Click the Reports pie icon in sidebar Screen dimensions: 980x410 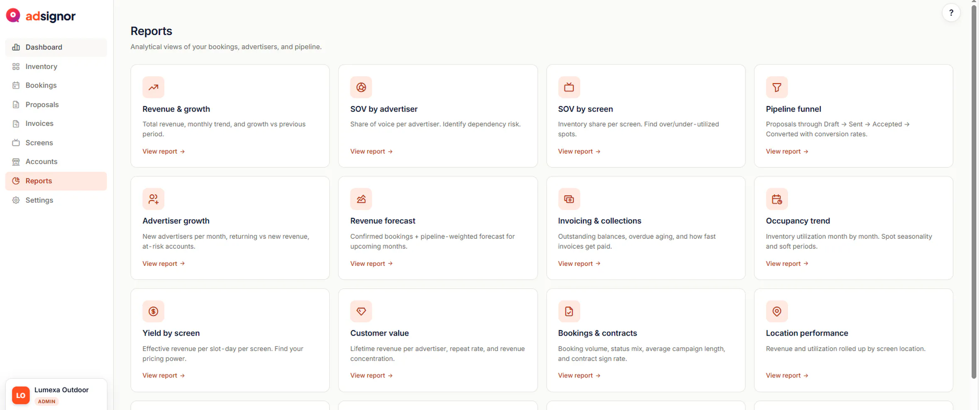[x=16, y=181]
